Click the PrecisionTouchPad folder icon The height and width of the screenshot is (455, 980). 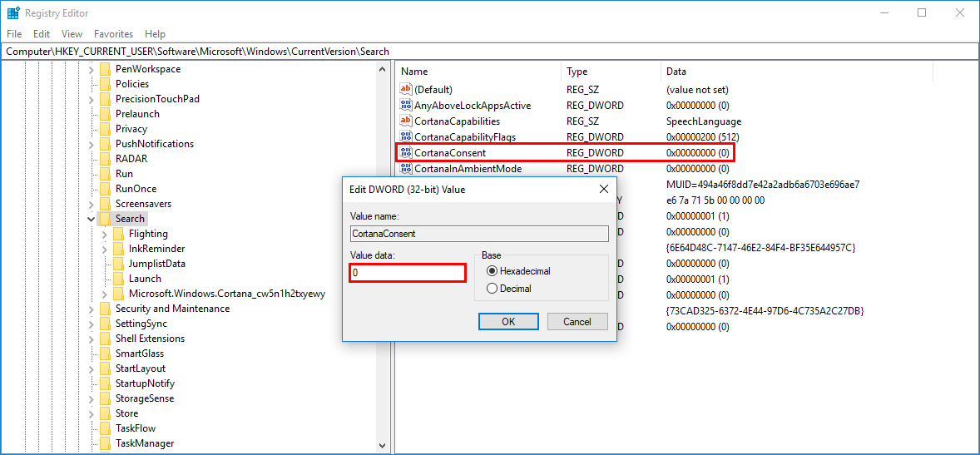pos(105,99)
